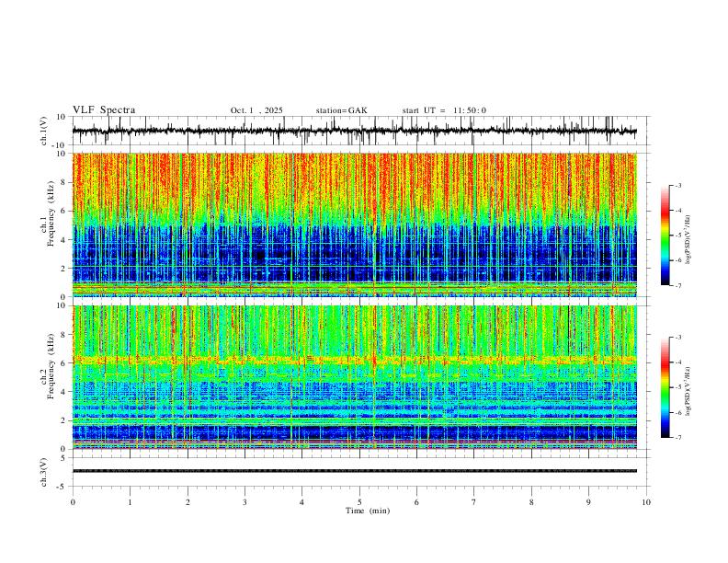Click the "2" tick on the time axis
This screenshot has height=563, width=728.
pos(188,502)
